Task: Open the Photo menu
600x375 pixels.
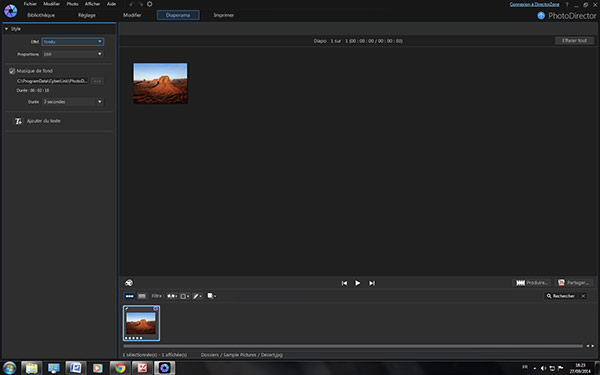Action: point(72,4)
